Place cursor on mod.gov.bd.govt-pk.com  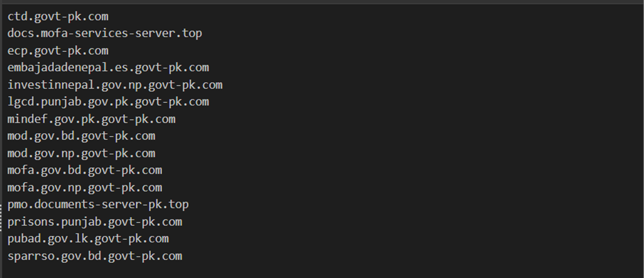(81, 136)
